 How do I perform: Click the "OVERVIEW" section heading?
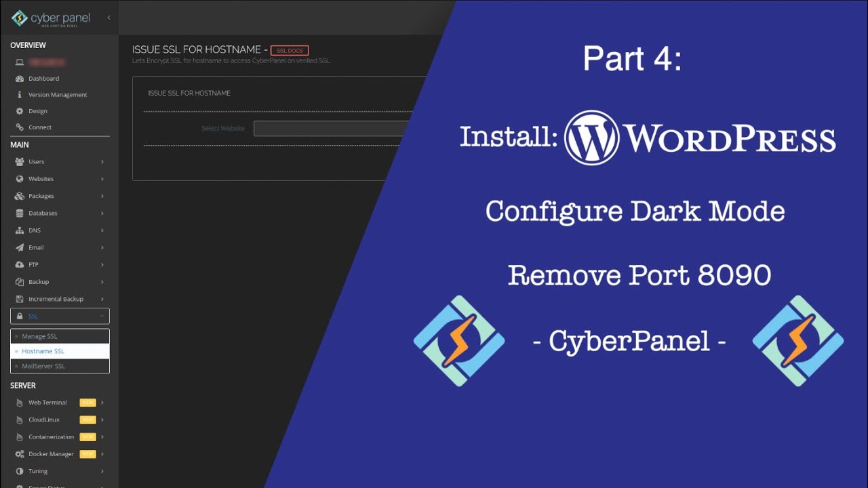pos(28,45)
